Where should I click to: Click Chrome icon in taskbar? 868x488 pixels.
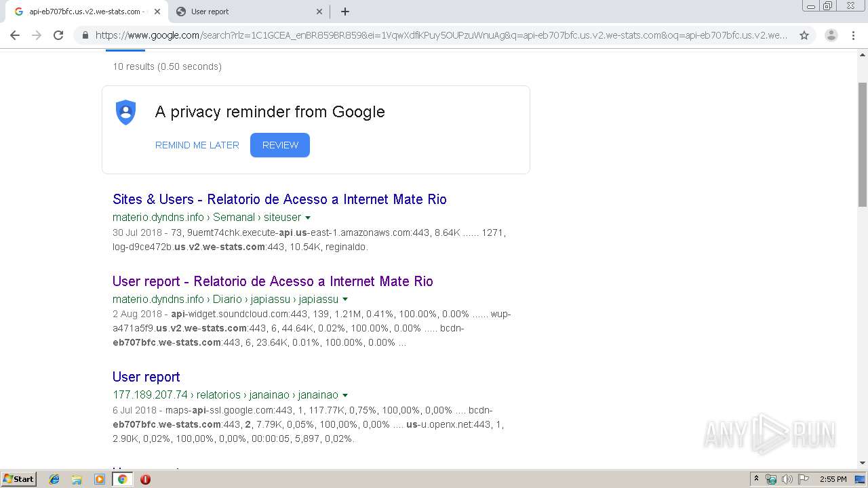click(122, 479)
